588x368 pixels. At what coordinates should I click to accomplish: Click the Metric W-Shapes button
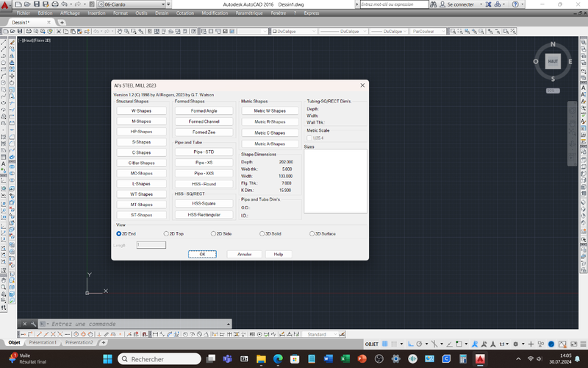tap(270, 111)
